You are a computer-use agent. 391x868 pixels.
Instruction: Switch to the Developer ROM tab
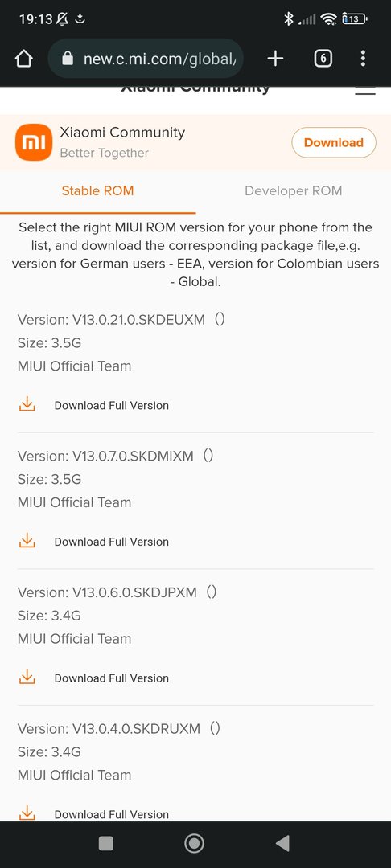tap(293, 191)
